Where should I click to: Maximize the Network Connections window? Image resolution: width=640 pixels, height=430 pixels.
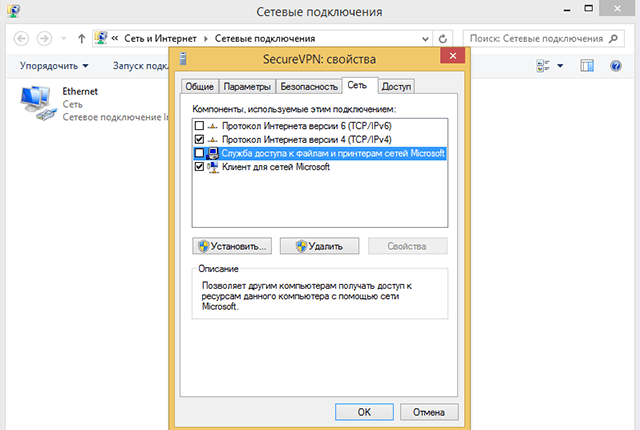589,9
